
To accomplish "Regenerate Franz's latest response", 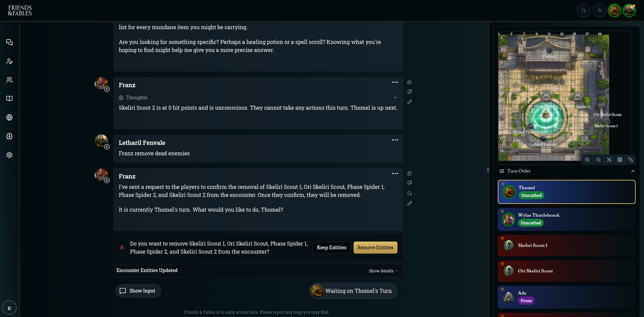I will point(410,193).
